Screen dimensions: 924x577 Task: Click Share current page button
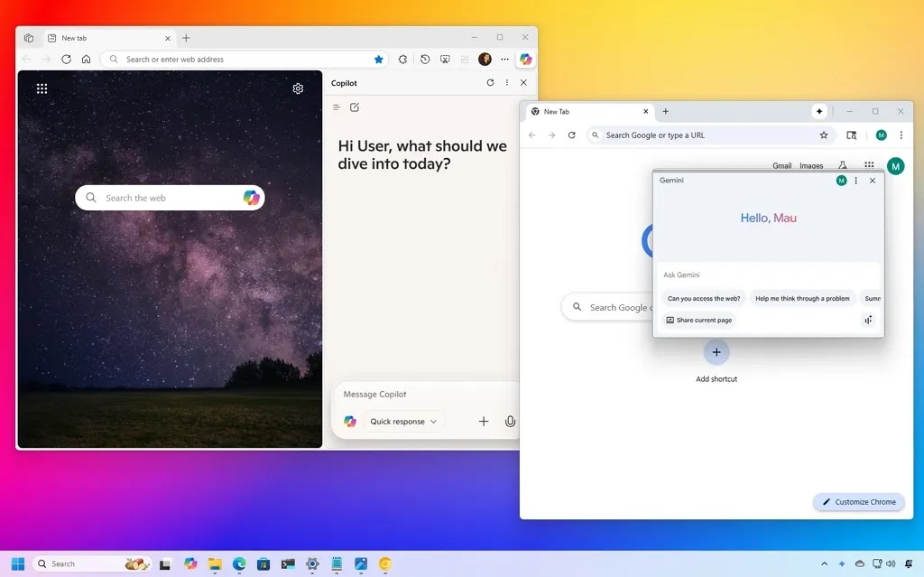(699, 320)
